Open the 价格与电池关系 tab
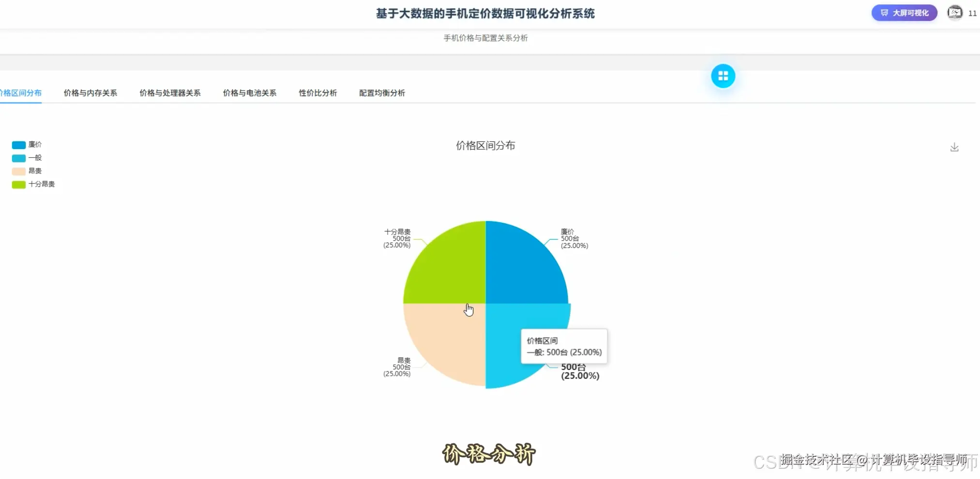 point(250,93)
